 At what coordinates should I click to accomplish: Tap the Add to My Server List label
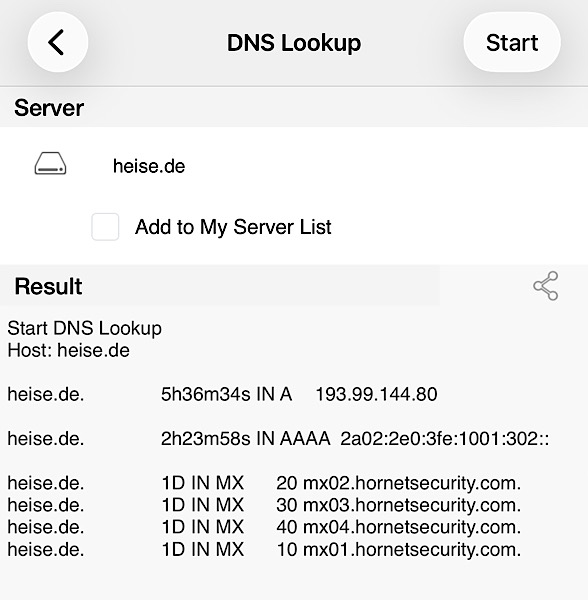tap(233, 227)
